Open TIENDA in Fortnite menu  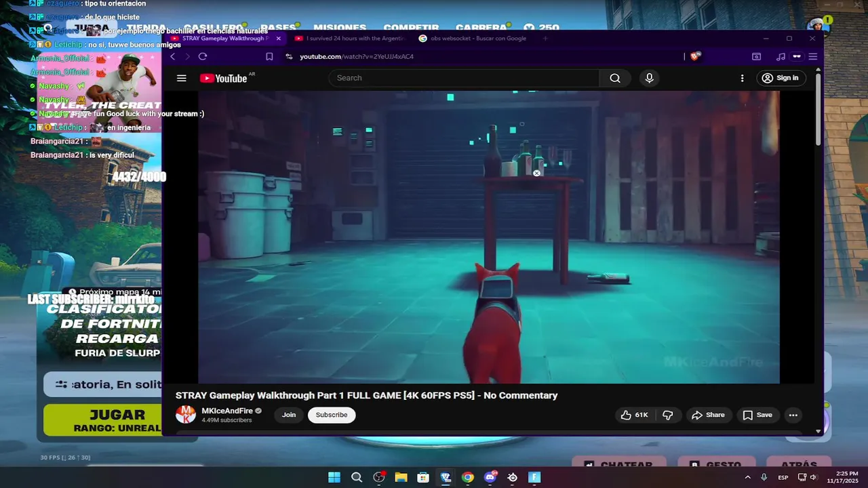click(146, 28)
